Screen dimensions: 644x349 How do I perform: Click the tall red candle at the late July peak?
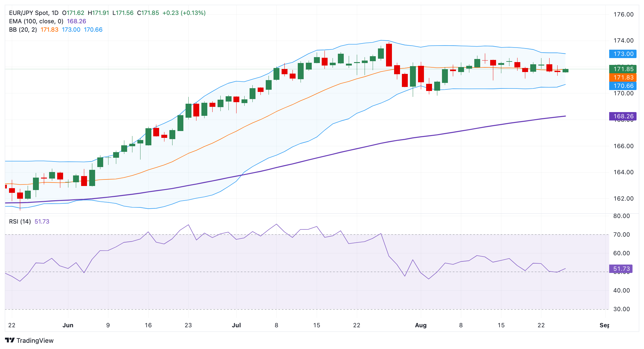click(389, 55)
